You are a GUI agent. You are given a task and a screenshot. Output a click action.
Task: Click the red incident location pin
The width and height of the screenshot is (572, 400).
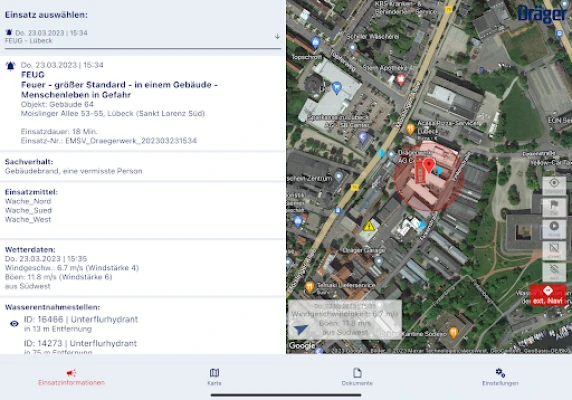pyautogui.click(x=429, y=166)
